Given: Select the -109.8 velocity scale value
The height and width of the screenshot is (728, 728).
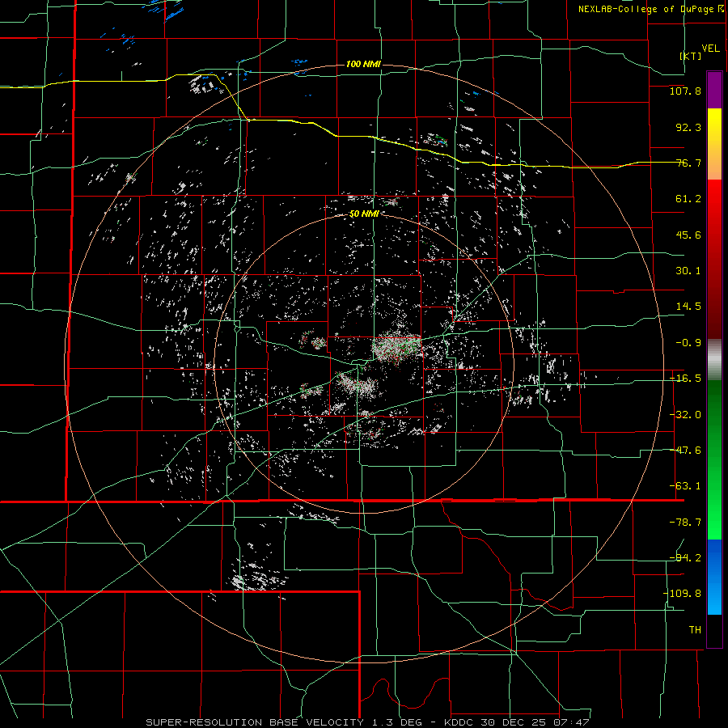Looking at the screenshot, I should (682, 594).
